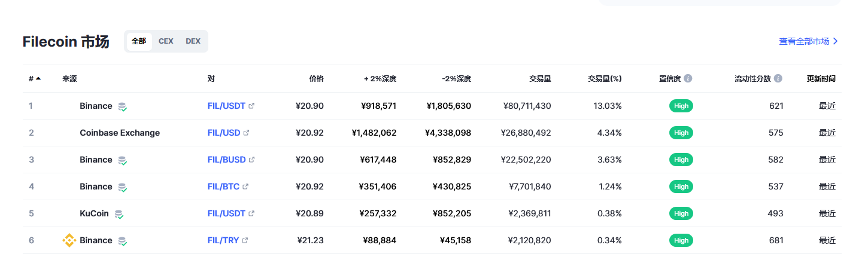Open the Coinbase Exchange source link
This screenshot has width=868, height=257.
[x=120, y=133]
